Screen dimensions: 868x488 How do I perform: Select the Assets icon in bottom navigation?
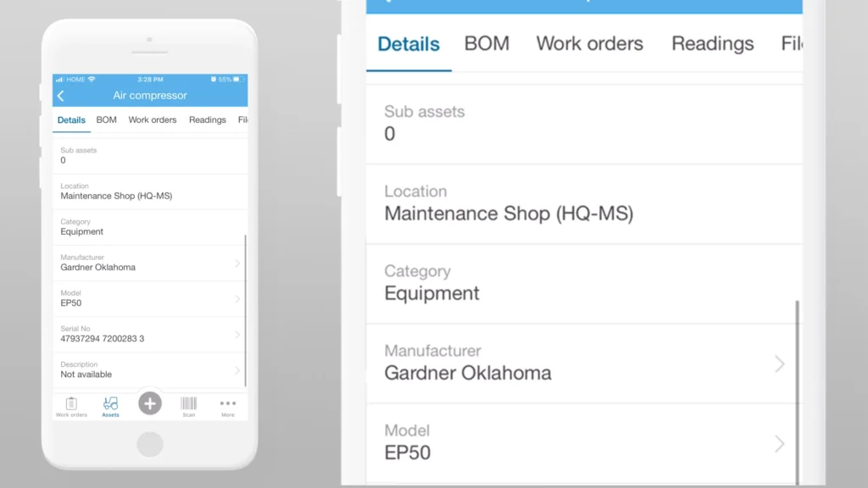pyautogui.click(x=110, y=406)
